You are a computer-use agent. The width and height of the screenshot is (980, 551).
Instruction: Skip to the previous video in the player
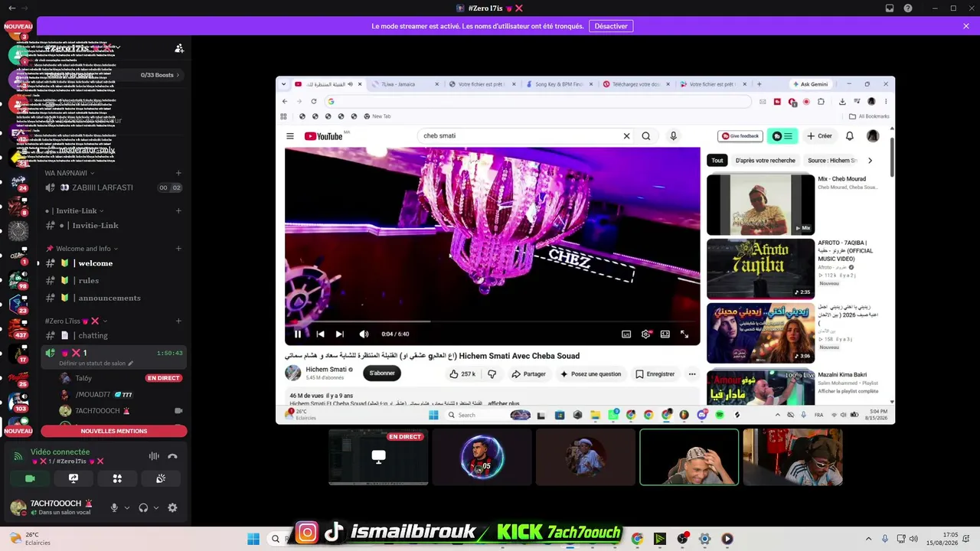point(320,334)
